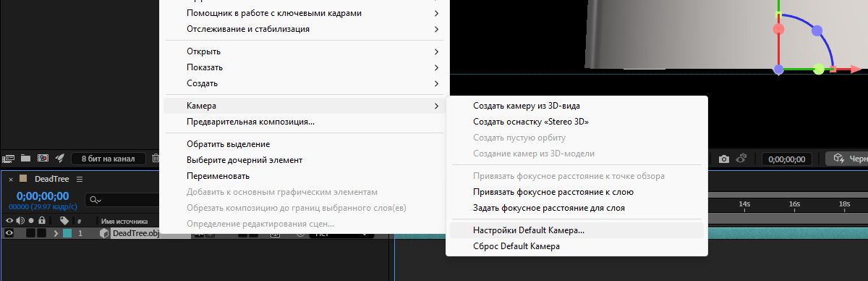The image size is (868, 281).
Task: Click the eye video column header icon
Action: point(9,221)
